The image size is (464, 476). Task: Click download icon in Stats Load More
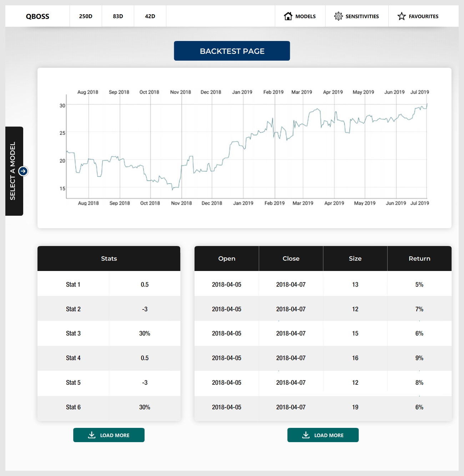[x=92, y=435]
